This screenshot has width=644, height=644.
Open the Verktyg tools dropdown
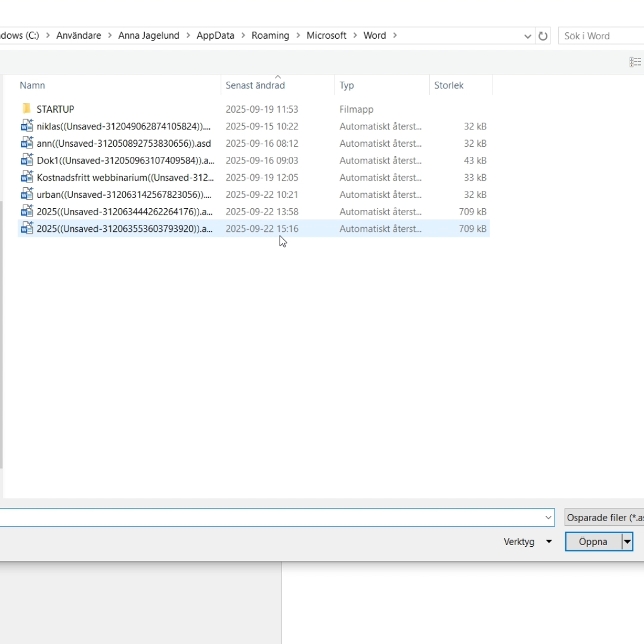point(527,542)
